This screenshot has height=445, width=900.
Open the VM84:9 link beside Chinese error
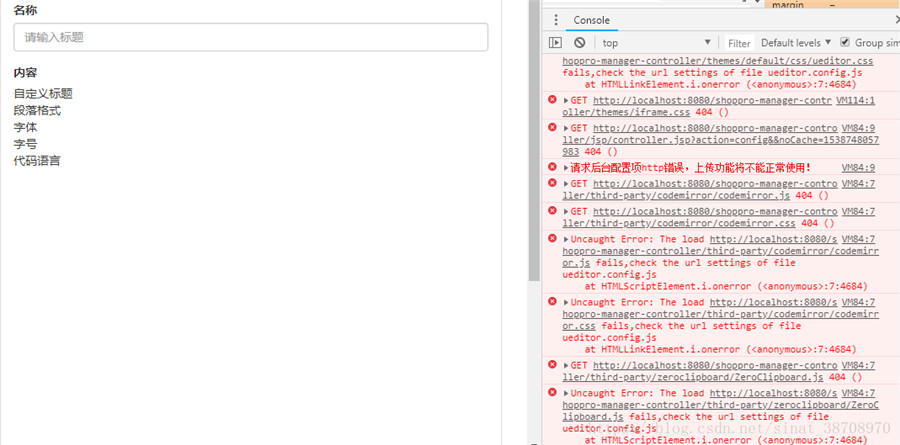[x=858, y=167]
